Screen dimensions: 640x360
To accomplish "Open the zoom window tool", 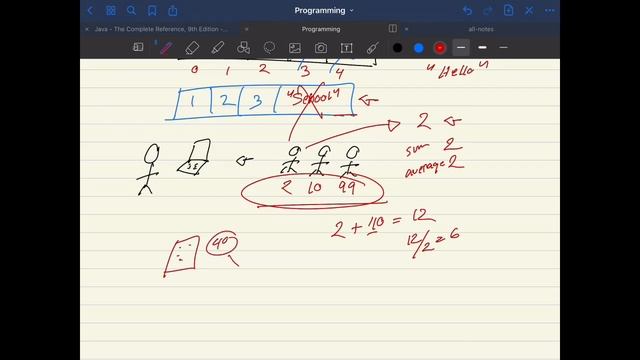I will coord(138,47).
